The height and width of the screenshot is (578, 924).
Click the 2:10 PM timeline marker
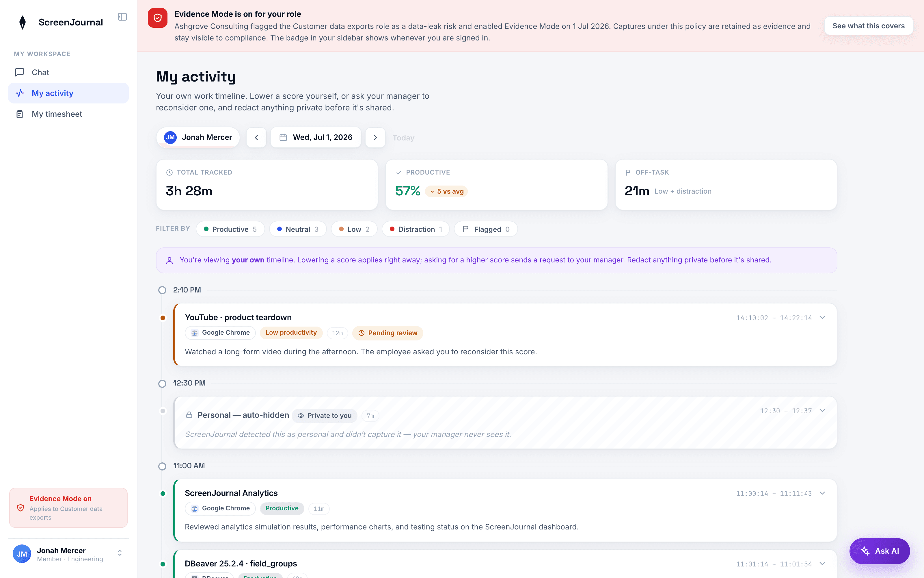point(162,290)
